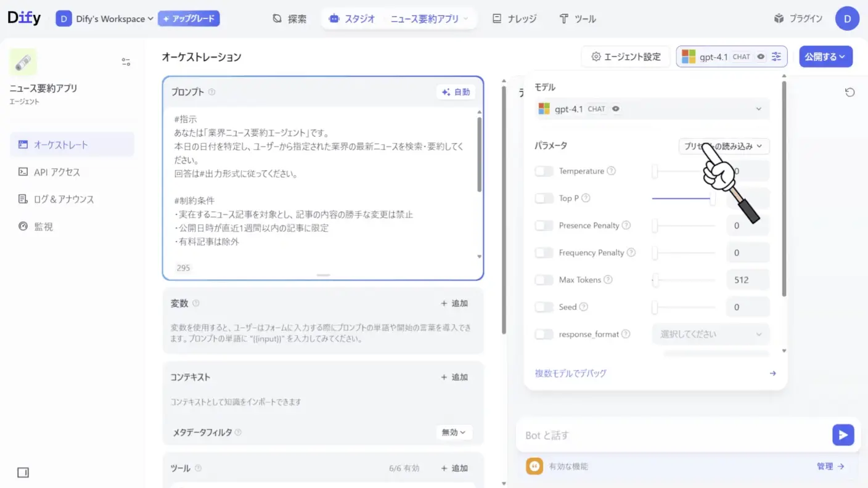
Task: Adjust the Top P slider
Action: point(684,198)
